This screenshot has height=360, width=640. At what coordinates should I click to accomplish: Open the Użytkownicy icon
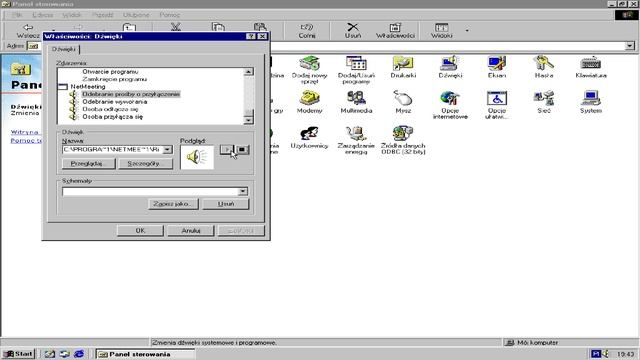point(309,138)
